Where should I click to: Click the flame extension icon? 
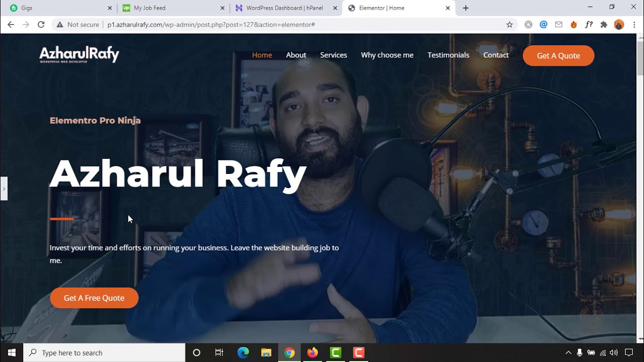(574, 25)
